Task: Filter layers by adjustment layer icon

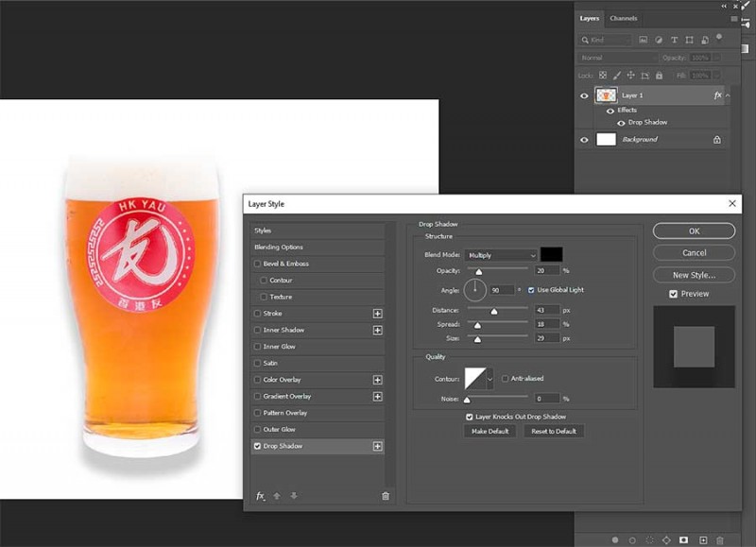Action: click(x=659, y=40)
